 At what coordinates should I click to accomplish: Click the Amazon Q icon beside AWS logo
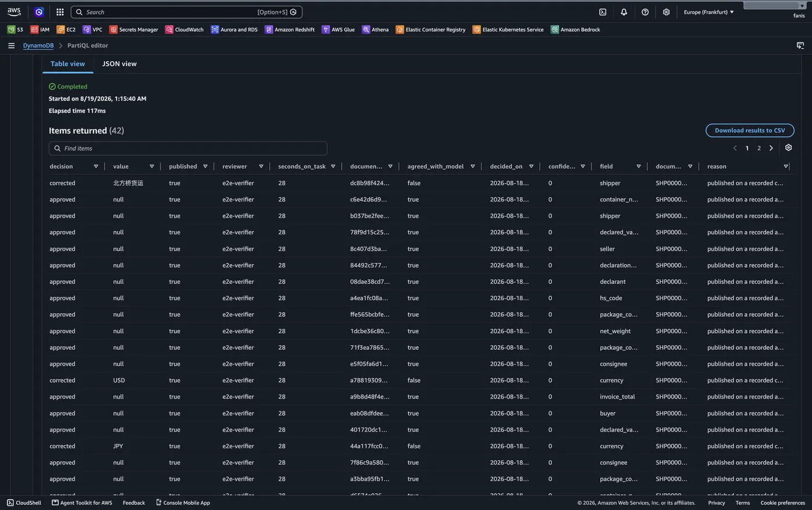pos(39,12)
